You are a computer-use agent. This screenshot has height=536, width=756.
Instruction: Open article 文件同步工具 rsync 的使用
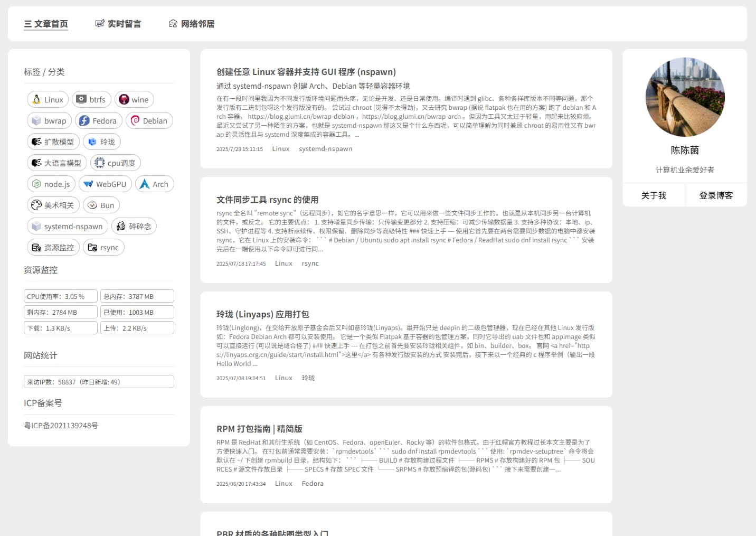(x=267, y=200)
